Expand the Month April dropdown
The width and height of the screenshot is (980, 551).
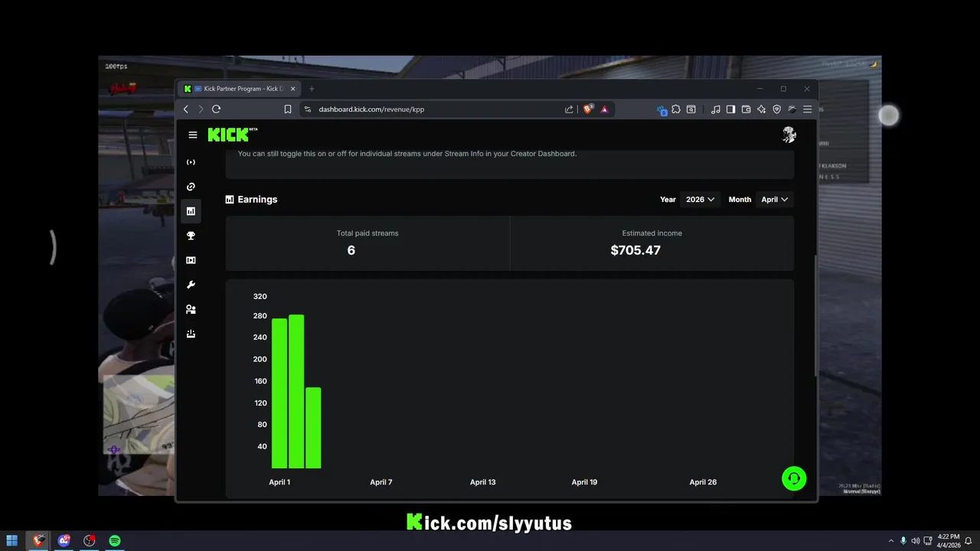click(x=774, y=200)
